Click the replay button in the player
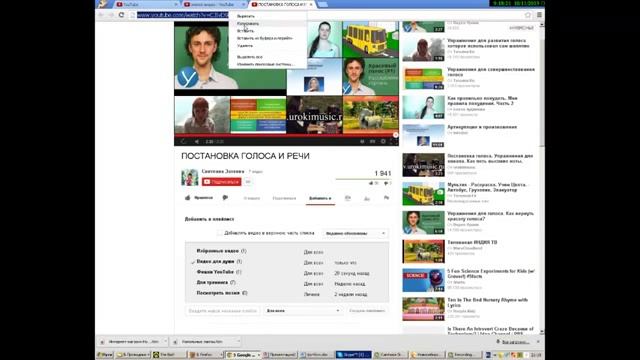 click(x=183, y=141)
